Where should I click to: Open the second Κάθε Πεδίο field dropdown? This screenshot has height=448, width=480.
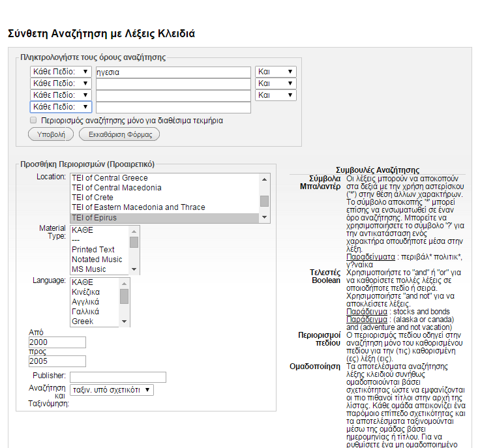click(61, 83)
